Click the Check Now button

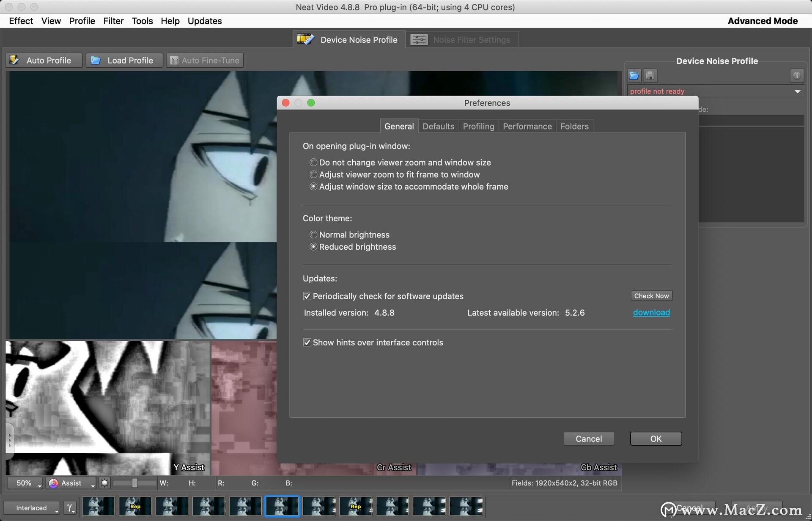coord(651,296)
